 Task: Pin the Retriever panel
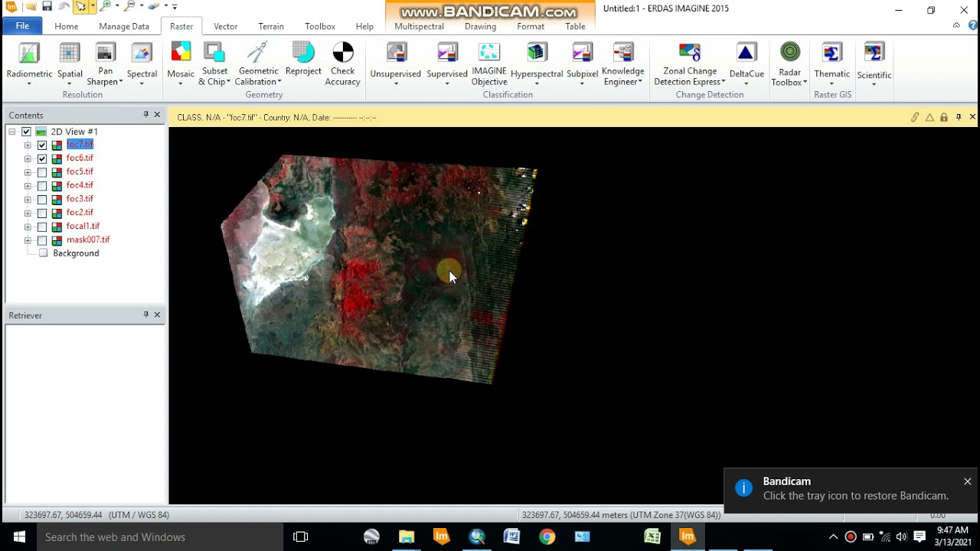coord(145,315)
